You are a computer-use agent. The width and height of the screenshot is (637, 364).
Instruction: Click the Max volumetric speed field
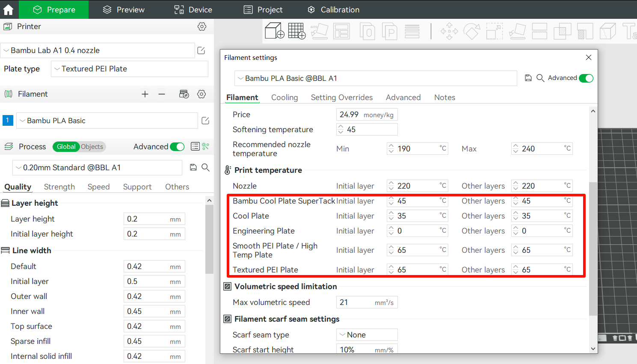367,302
